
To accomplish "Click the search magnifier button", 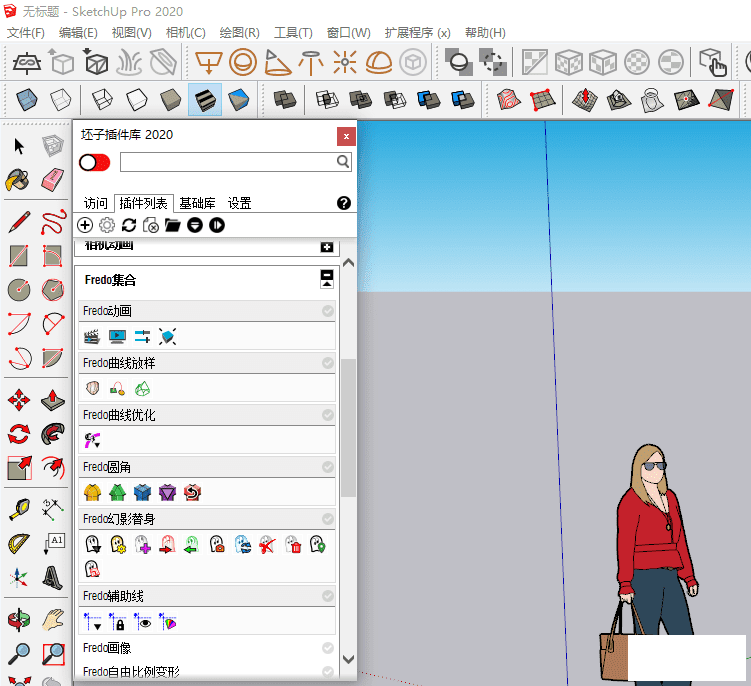I will [x=342, y=161].
